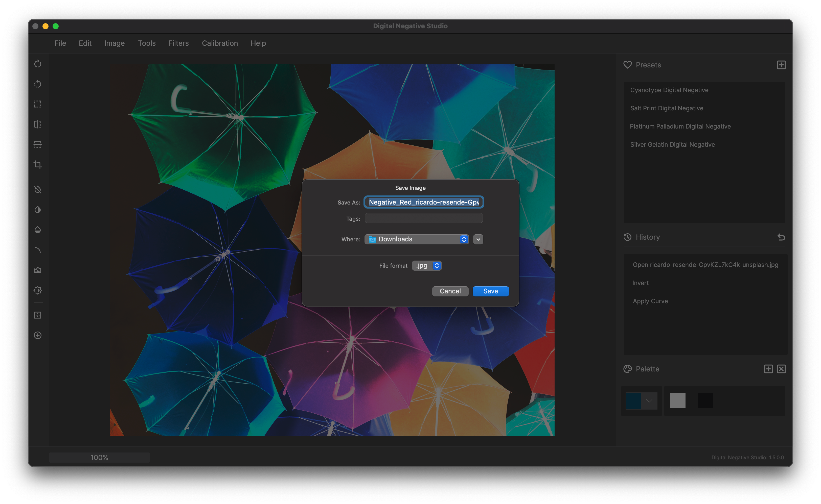Open the curve tool icon
Image resolution: width=821 pixels, height=504 pixels.
(38, 250)
